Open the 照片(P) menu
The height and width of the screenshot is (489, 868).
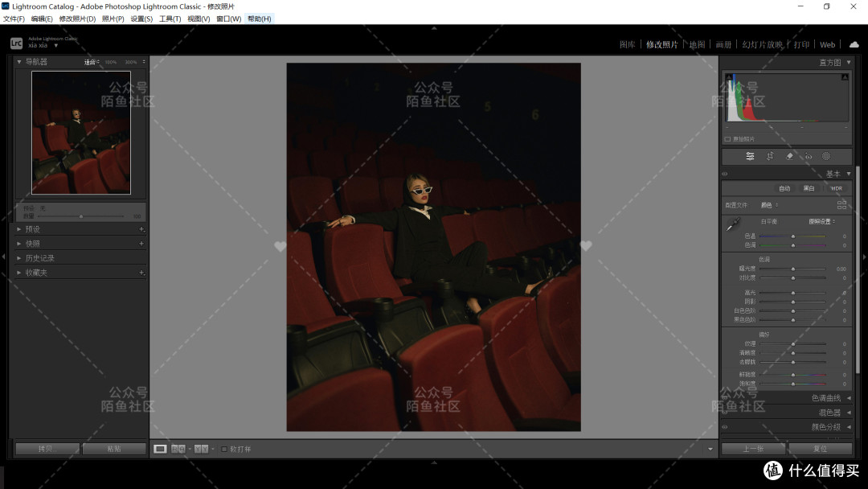click(x=113, y=18)
